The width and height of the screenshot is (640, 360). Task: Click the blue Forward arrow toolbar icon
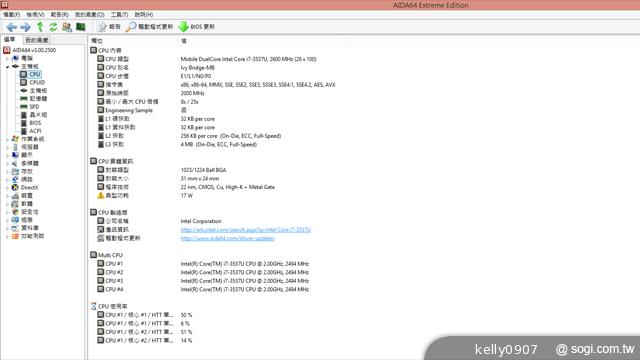[25, 27]
